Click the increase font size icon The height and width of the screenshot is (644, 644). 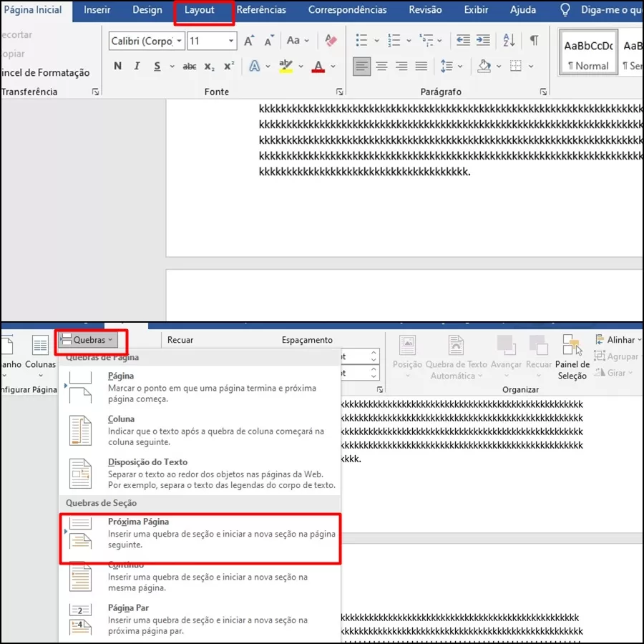[x=249, y=41]
